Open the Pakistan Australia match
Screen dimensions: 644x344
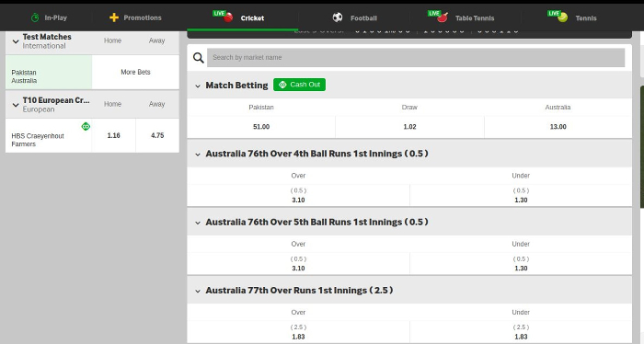[x=49, y=73]
